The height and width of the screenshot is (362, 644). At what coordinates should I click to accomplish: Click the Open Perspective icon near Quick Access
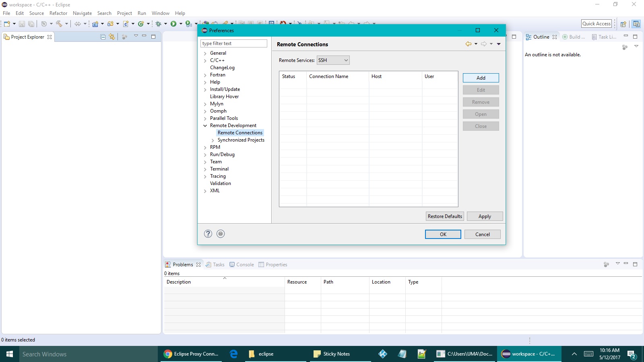623,24
